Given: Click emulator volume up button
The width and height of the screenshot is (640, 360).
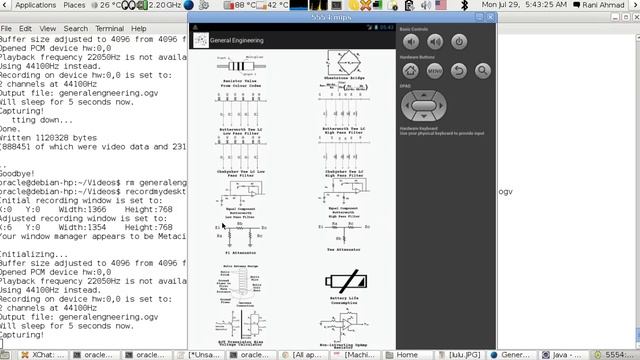Looking at the screenshot, I should 435,42.
